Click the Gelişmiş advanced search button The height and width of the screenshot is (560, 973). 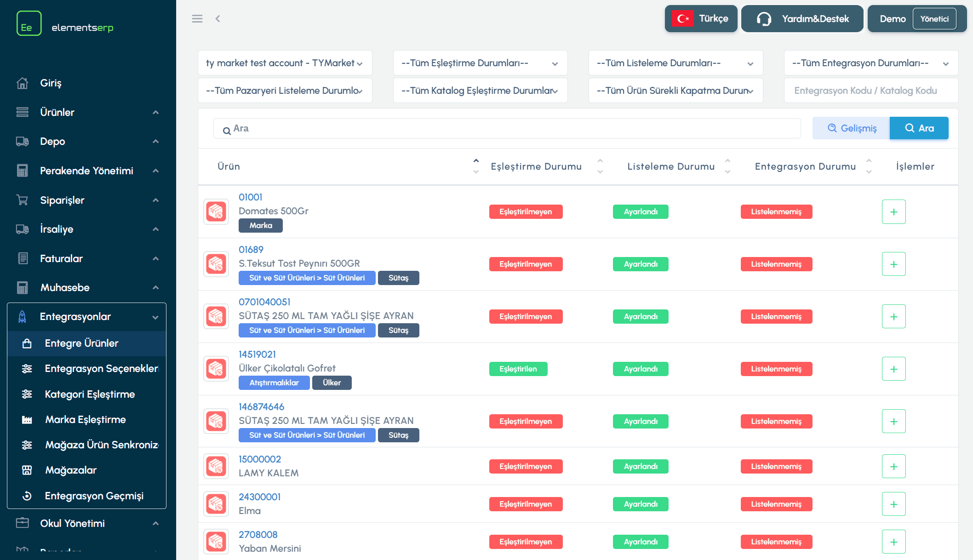pyautogui.click(x=851, y=128)
